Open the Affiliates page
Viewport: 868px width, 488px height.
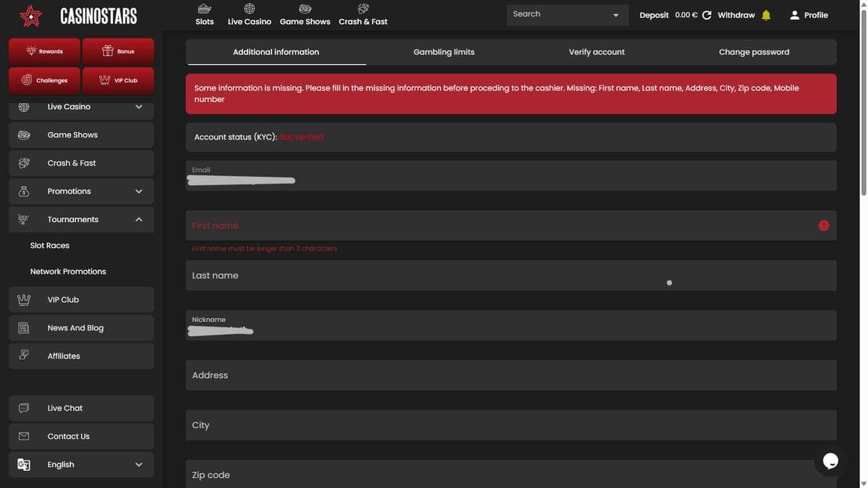point(81,356)
